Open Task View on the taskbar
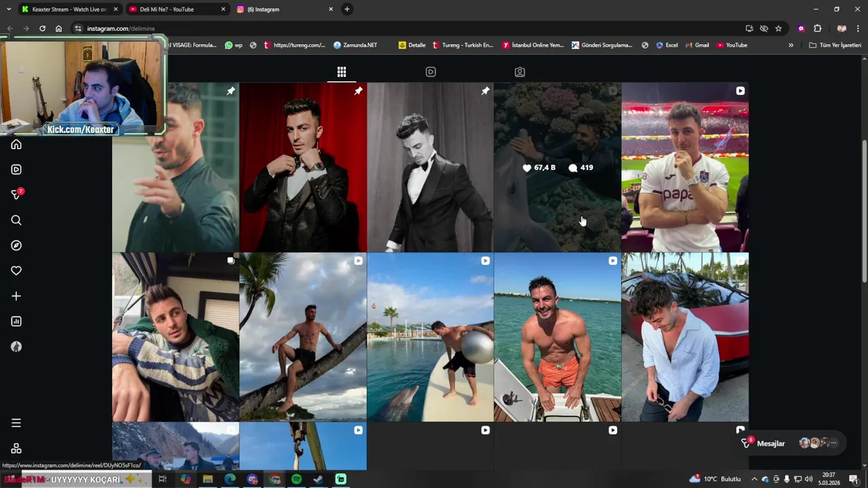 click(163, 479)
